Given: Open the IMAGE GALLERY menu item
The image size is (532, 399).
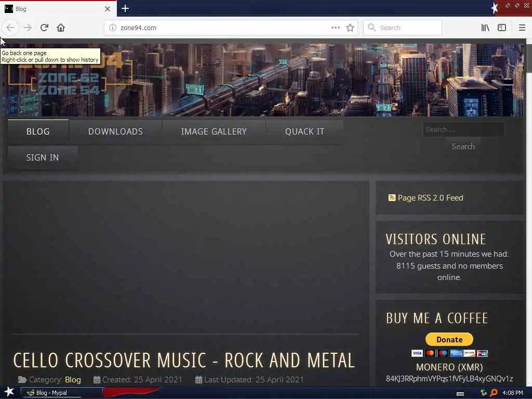Looking at the screenshot, I should pos(214,131).
